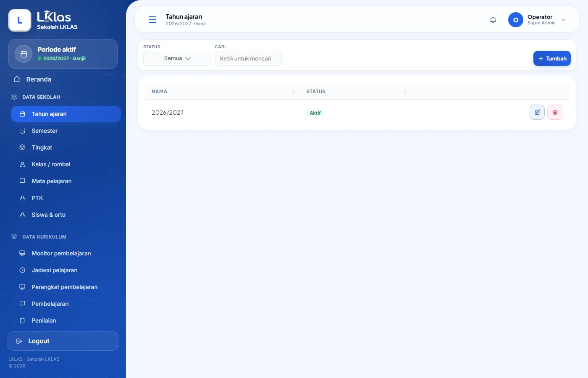Edit the 2026/2027 row
The image size is (588, 378).
click(537, 112)
